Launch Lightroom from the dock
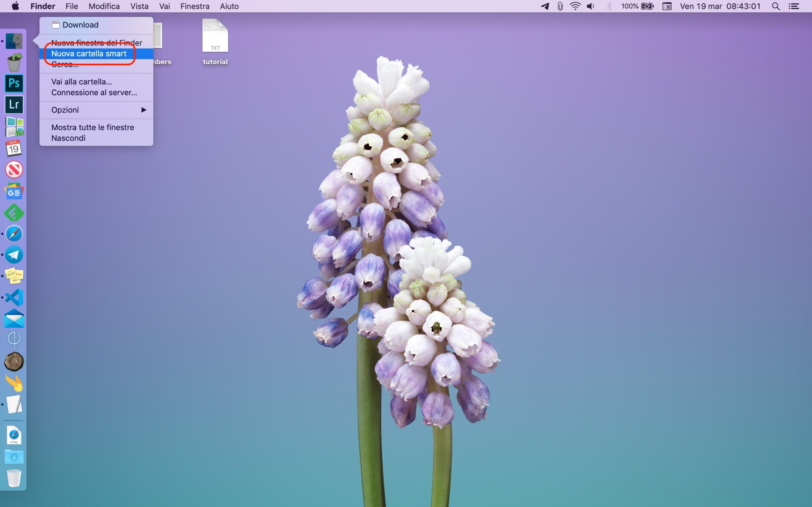The image size is (812, 507). pyautogui.click(x=14, y=105)
